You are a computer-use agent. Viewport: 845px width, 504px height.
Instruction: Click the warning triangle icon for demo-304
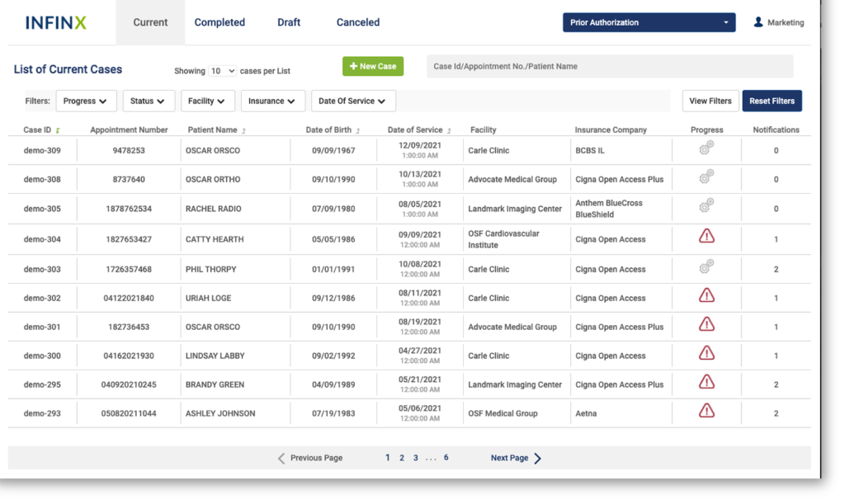[x=706, y=237]
